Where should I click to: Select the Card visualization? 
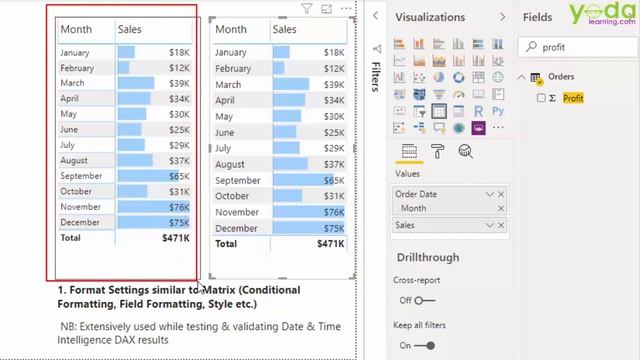[x=478, y=94]
